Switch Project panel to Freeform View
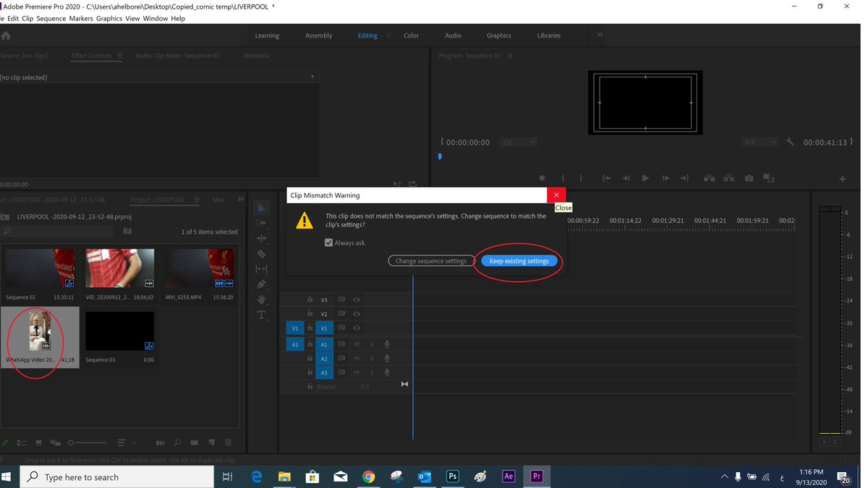Screen dimensions: 868x488 [x=56, y=442]
